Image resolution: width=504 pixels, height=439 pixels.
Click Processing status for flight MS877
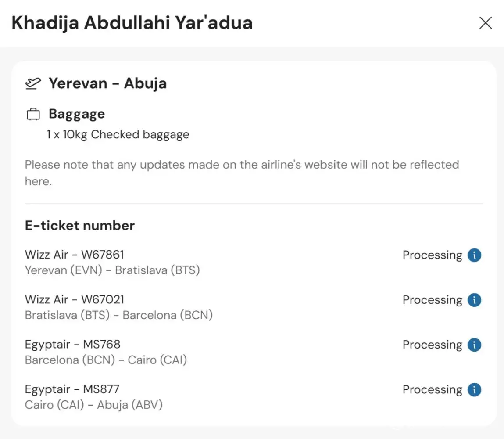(x=432, y=389)
